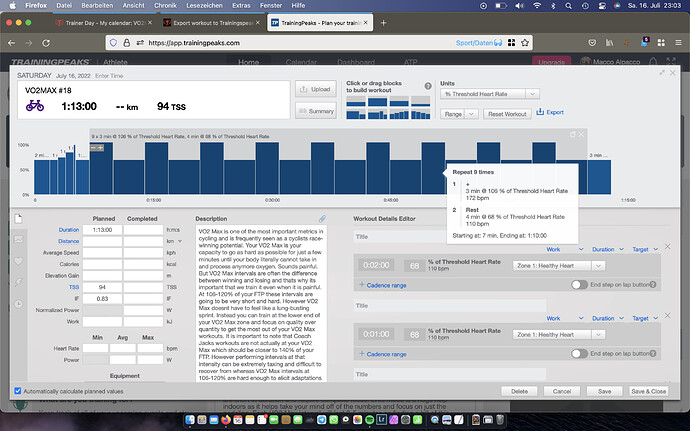Click the Summary button
The width and height of the screenshot is (690, 431).
click(316, 111)
